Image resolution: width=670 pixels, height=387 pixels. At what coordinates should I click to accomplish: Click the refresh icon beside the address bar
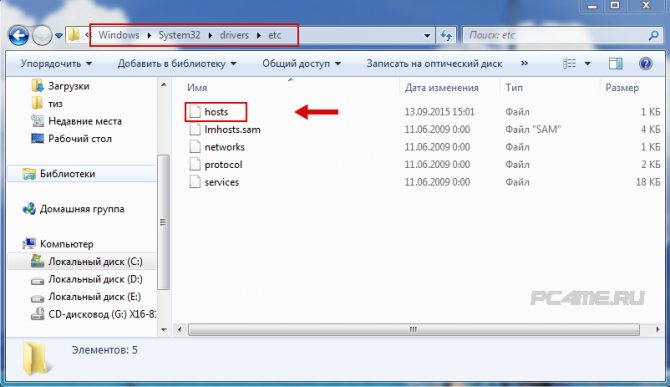(x=446, y=35)
